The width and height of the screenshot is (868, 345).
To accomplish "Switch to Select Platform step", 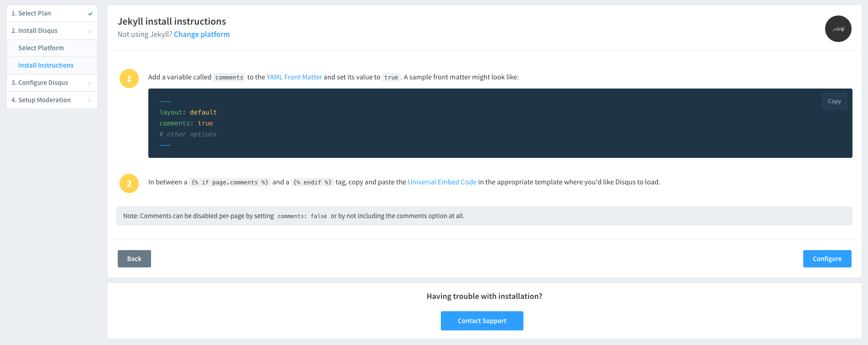I will pyautogui.click(x=41, y=48).
